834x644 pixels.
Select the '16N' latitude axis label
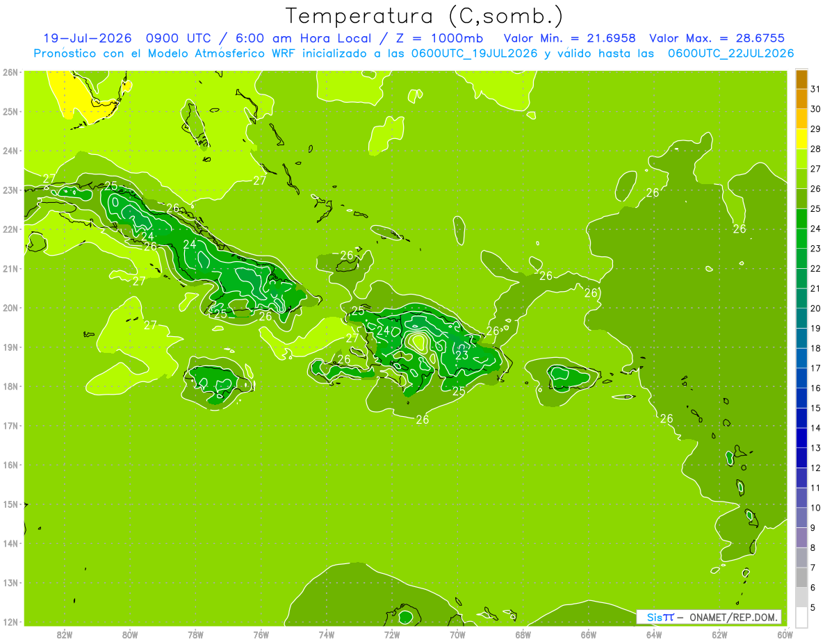click(x=10, y=465)
